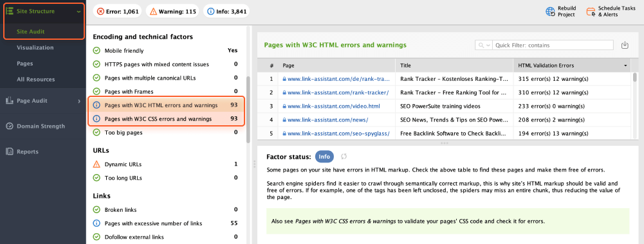Click the Domain Strength gauge icon
The width and height of the screenshot is (644, 244).
coord(10,126)
